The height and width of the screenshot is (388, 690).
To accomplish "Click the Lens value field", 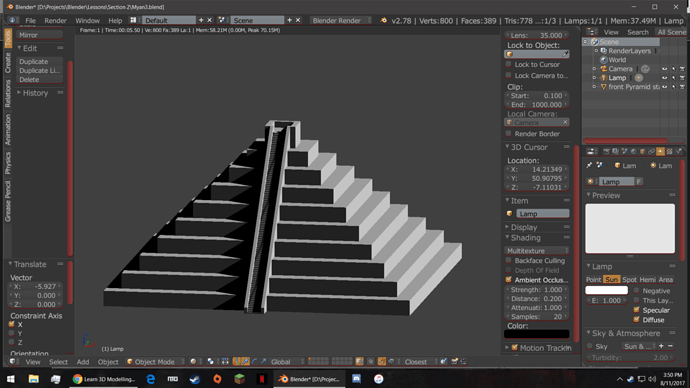I will tap(536, 35).
